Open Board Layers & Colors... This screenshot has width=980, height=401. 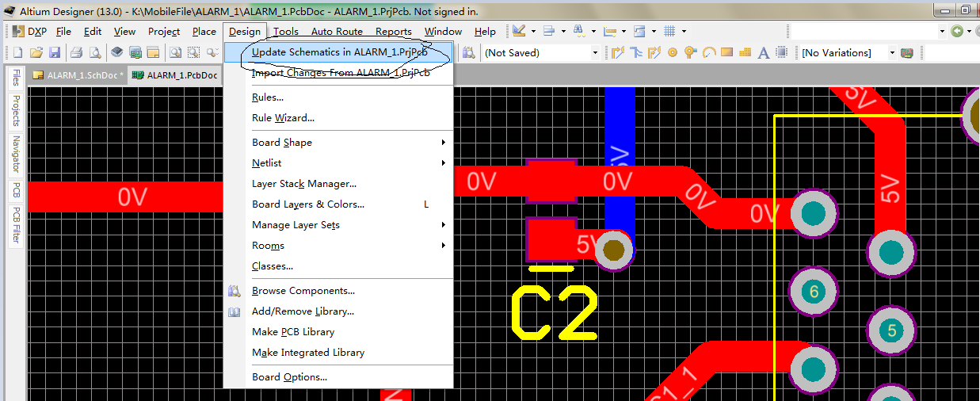(339, 204)
